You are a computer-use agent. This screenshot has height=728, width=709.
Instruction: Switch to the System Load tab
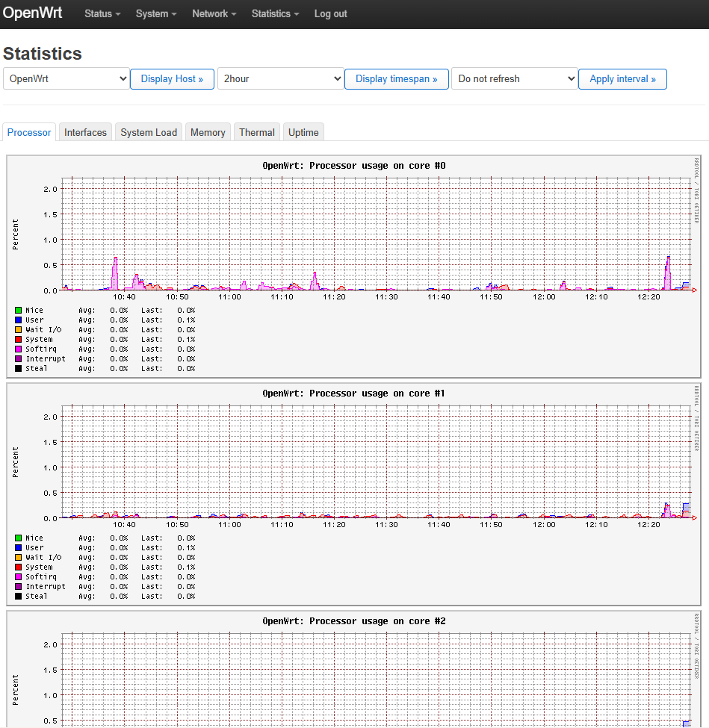tap(149, 132)
